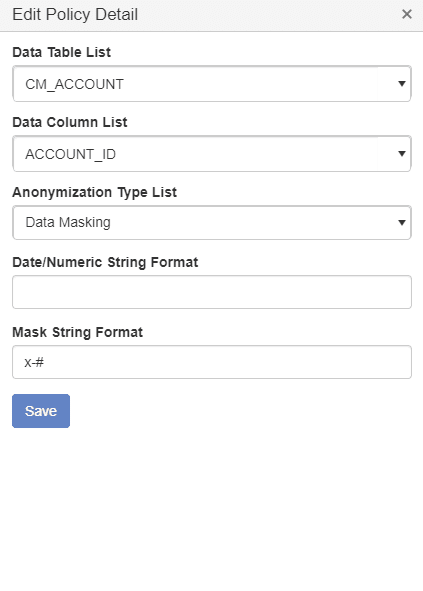The height and width of the screenshot is (591, 423).
Task: Click the Mask String Format label
Action: pos(78,332)
